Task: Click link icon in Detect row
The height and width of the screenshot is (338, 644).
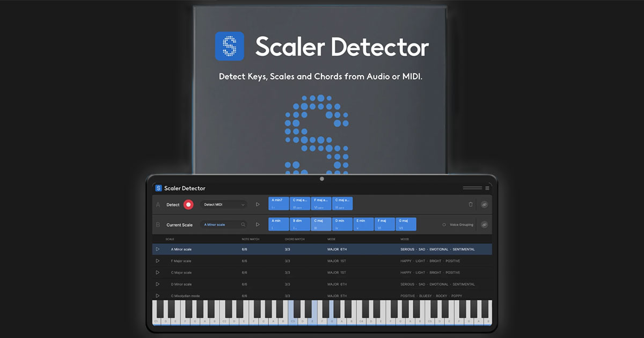Action: tap(484, 204)
